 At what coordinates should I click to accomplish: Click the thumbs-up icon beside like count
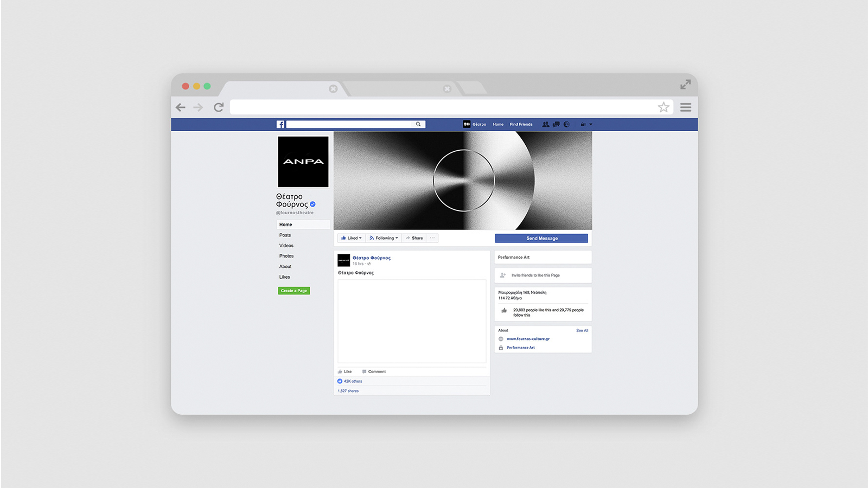(x=504, y=311)
